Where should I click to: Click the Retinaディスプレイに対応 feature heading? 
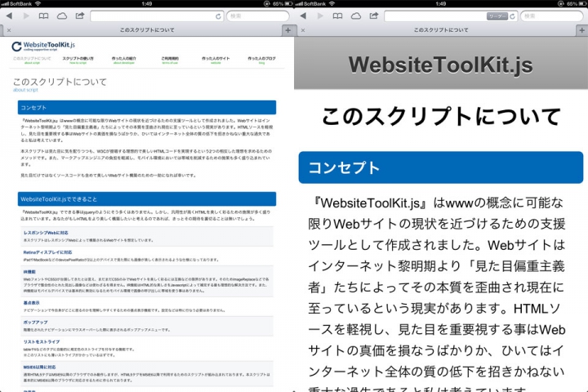[x=47, y=252]
